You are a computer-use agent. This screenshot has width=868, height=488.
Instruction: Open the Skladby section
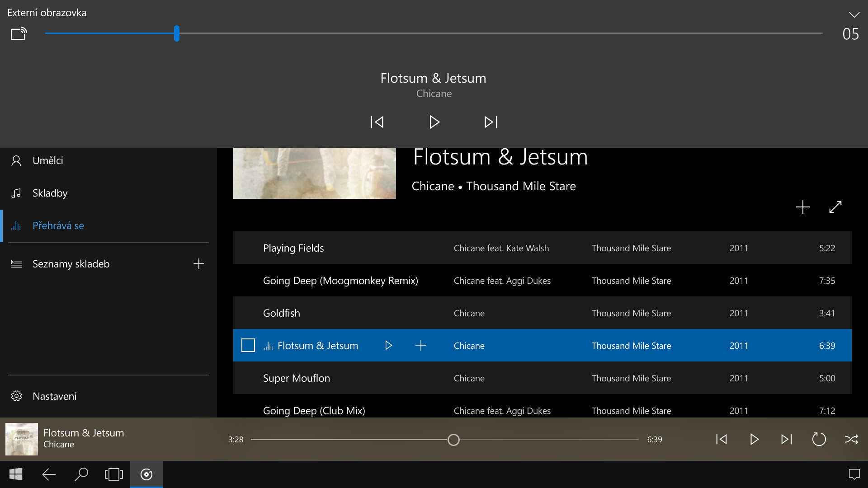pyautogui.click(x=50, y=193)
